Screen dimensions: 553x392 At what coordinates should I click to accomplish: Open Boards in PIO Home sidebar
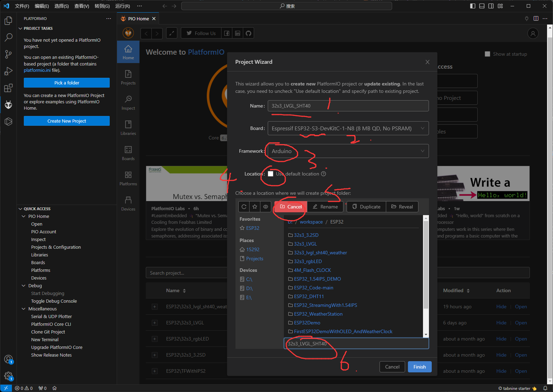pos(128,153)
